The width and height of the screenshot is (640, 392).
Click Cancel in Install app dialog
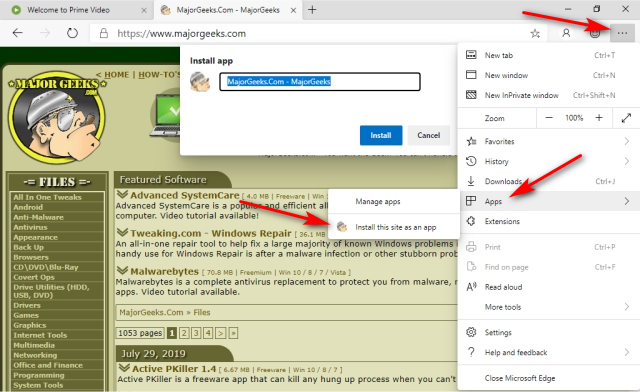(x=429, y=135)
